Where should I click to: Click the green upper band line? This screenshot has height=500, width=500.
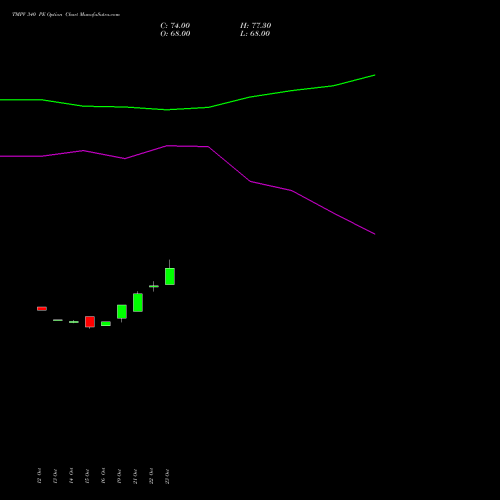tap(187, 108)
